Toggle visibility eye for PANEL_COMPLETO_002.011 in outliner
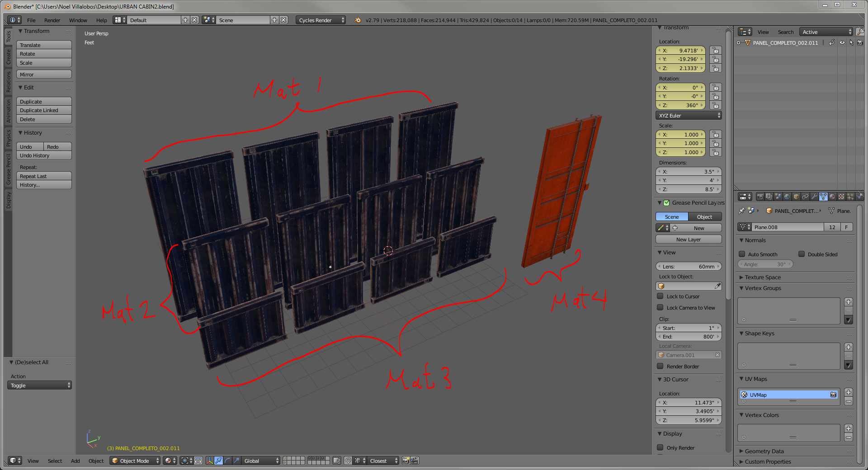Viewport: 868px width, 470px height. tap(842, 42)
